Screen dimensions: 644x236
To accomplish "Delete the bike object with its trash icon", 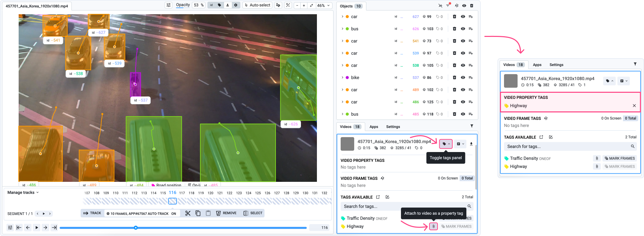I will pos(455,78).
